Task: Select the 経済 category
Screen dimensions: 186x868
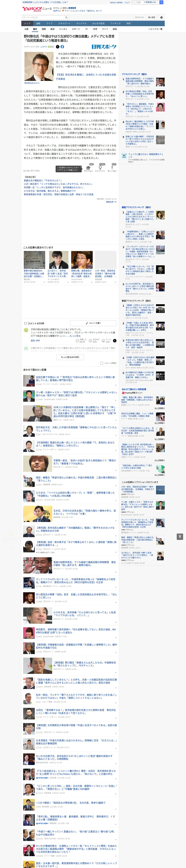Action: click(x=52, y=29)
